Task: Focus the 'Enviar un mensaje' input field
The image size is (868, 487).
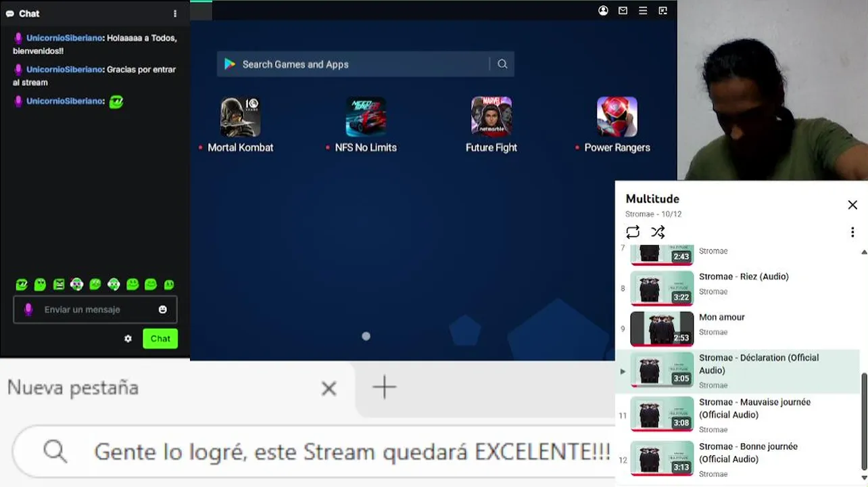Action: pos(95,309)
